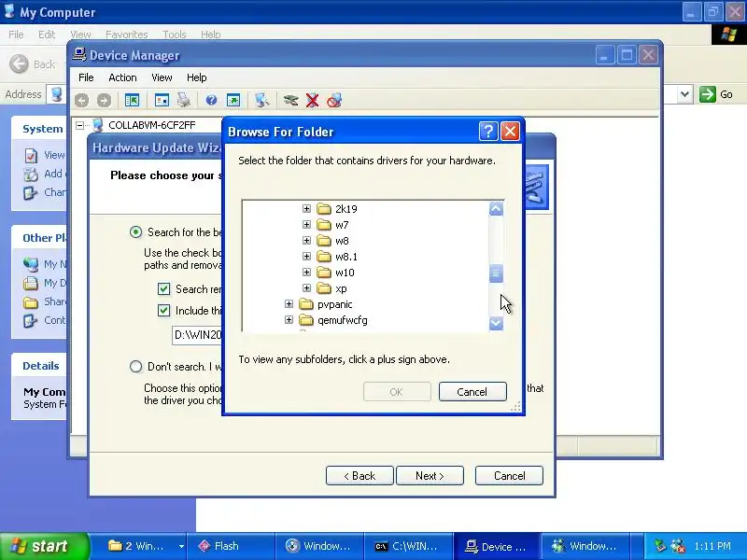
Task: Click the wizard's Back button
Action: point(359,476)
